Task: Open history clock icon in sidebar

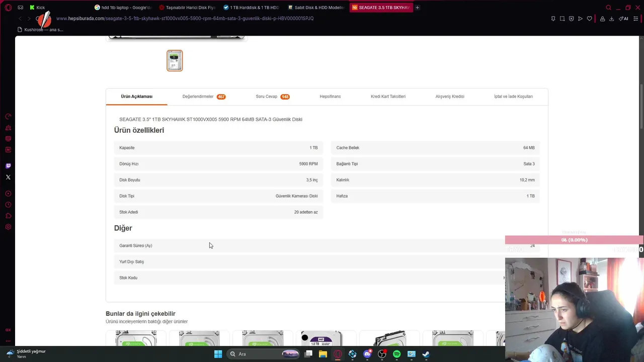Action: pyautogui.click(x=8, y=205)
